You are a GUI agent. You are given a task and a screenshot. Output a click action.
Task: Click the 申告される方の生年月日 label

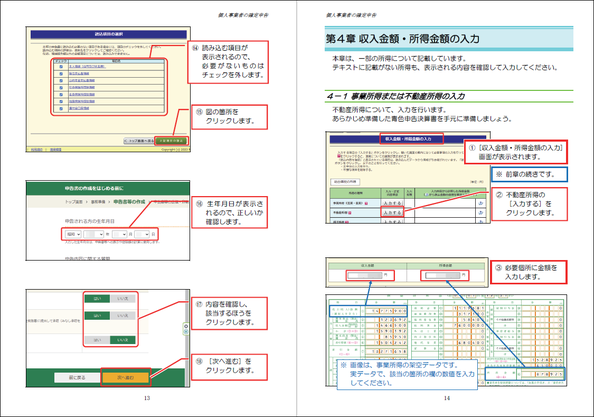pyautogui.click(x=90, y=221)
